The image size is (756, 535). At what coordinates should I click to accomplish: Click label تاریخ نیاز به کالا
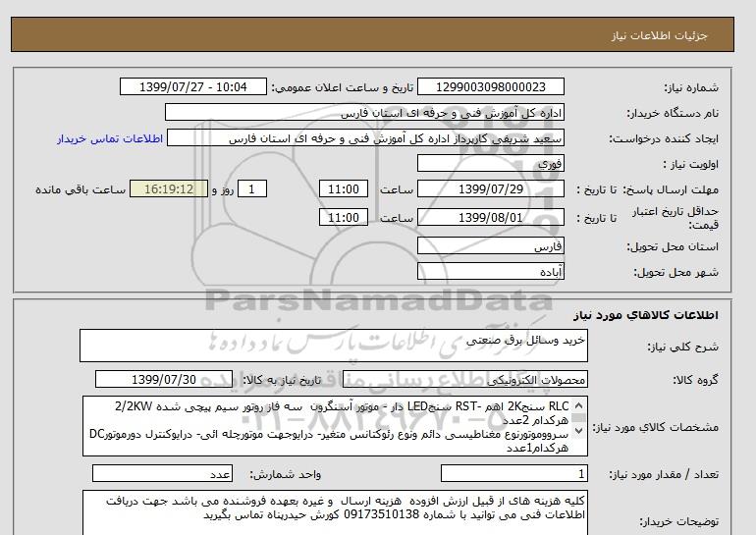pyautogui.click(x=282, y=380)
